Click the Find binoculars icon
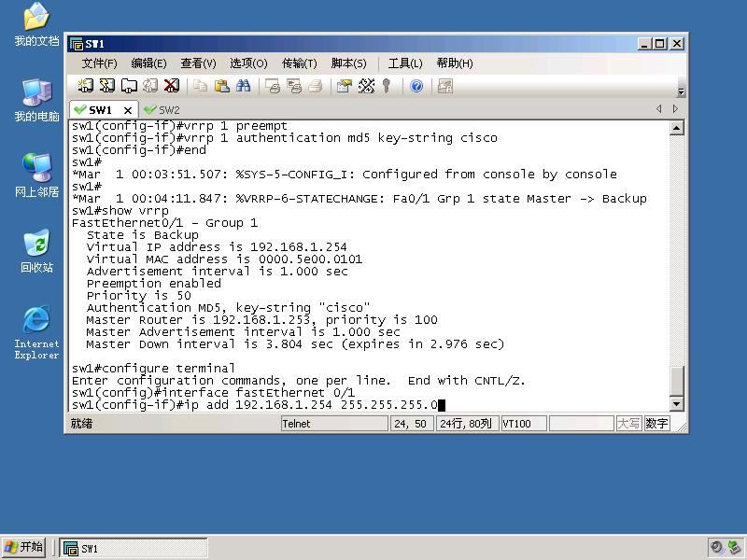747x560 pixels. pyautogui.click(x=243, y=86)
